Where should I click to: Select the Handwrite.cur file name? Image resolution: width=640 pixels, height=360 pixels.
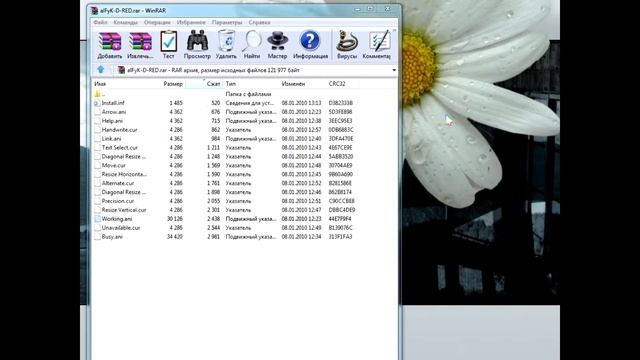point(120,130)
